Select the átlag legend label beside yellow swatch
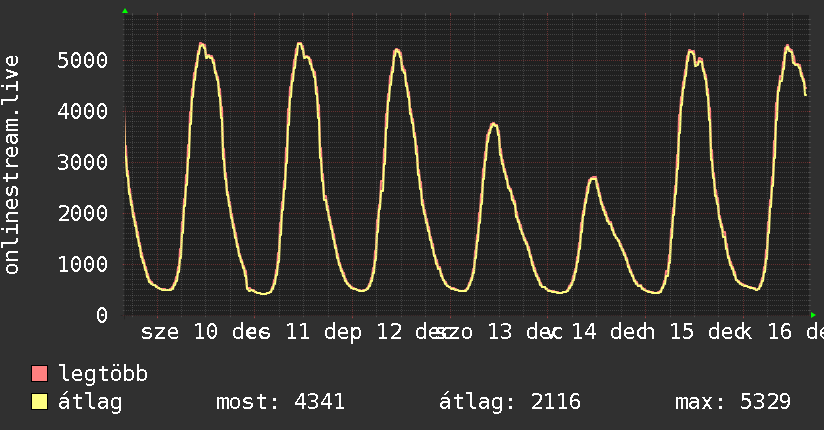The height and width of the screenshot is (430, 824). 90,401
